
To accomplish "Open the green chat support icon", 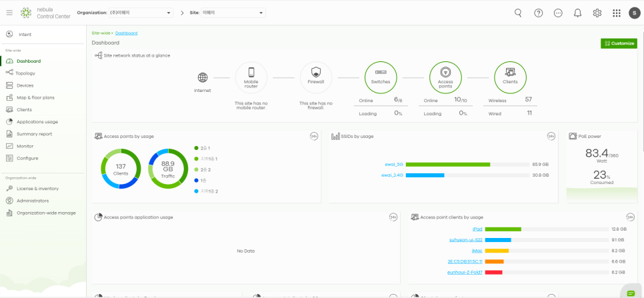I will pos(631,293).
